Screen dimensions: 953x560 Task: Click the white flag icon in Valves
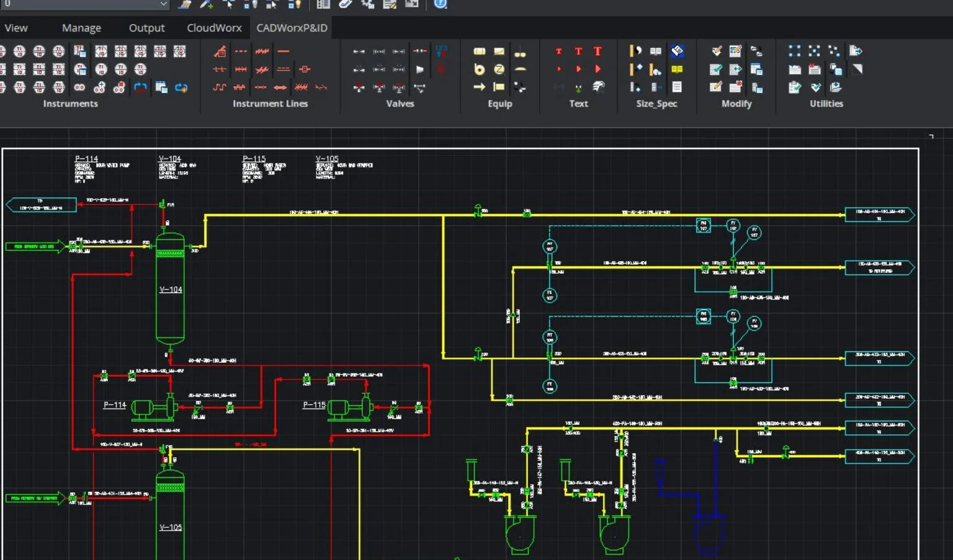coord(420,69)
